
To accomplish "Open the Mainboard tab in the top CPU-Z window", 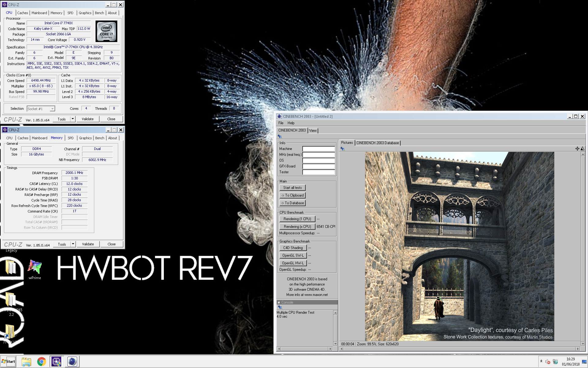I will coord(39,13).
